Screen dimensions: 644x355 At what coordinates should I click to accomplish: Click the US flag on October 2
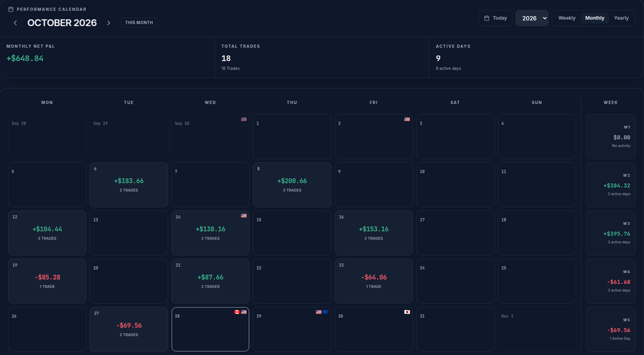coord(407,119)
